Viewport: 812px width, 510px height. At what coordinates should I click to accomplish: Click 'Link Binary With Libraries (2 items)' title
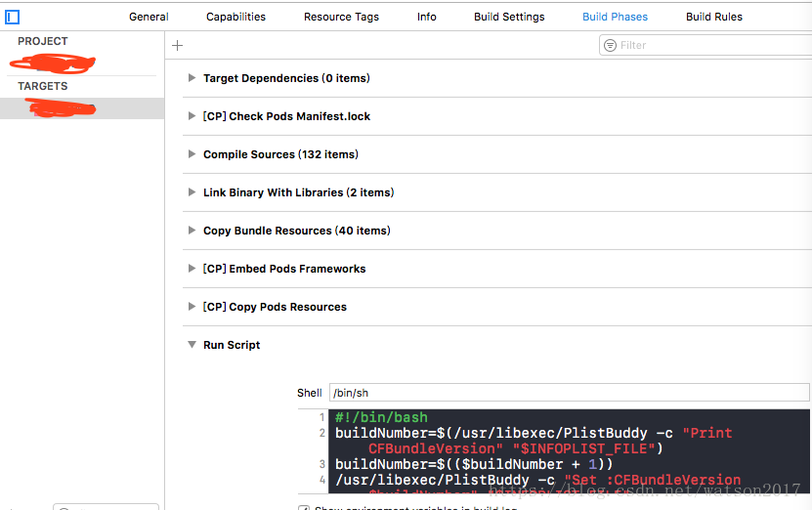click(298, 192)
